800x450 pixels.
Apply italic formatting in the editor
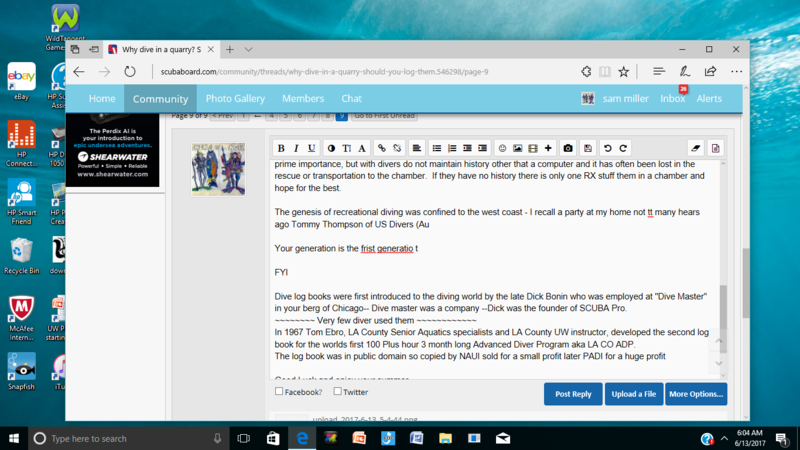(297, 148)
